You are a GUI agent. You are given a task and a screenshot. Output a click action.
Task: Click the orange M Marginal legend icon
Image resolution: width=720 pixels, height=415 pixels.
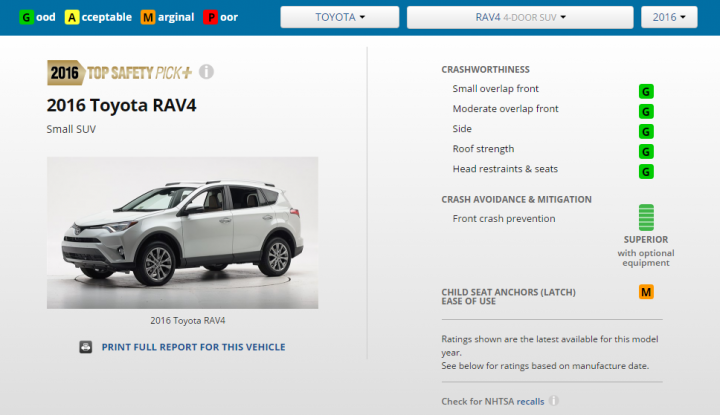point(148,17)
